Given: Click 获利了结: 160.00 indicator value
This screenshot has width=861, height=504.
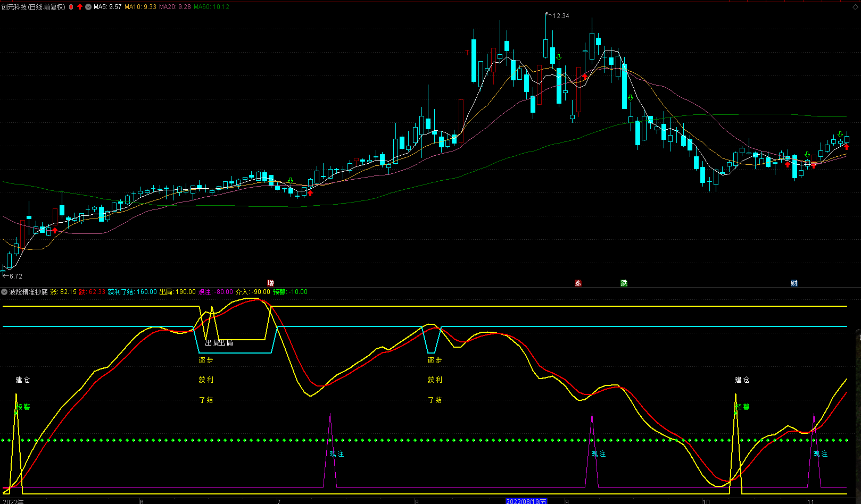Looking at the screenshot, I should coord(133,292).
